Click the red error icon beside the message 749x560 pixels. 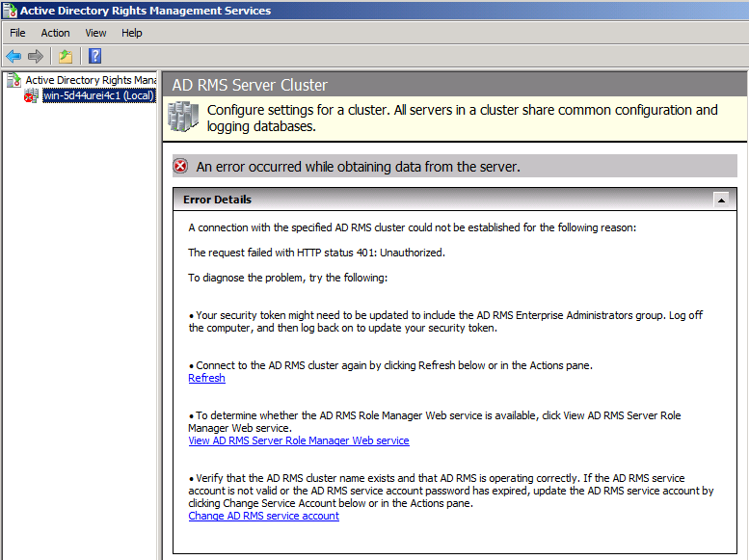[x=180, y=167]
